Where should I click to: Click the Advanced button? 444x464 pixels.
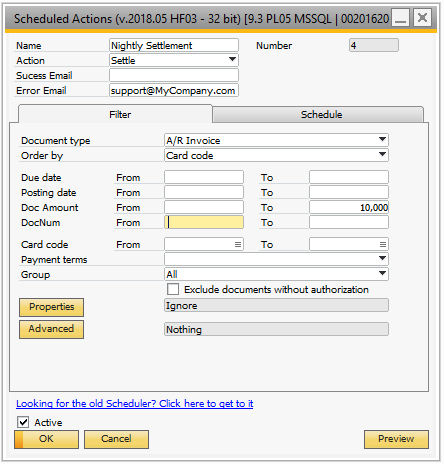51,329
